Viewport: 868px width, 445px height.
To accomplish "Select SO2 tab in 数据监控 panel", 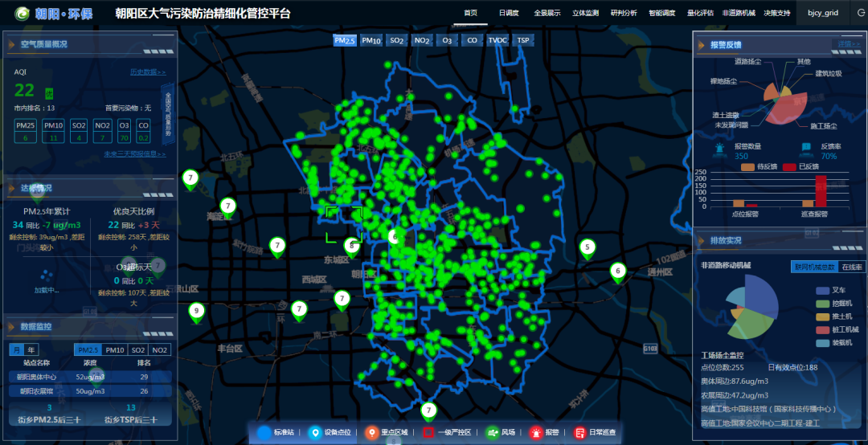I will (138, 349).
